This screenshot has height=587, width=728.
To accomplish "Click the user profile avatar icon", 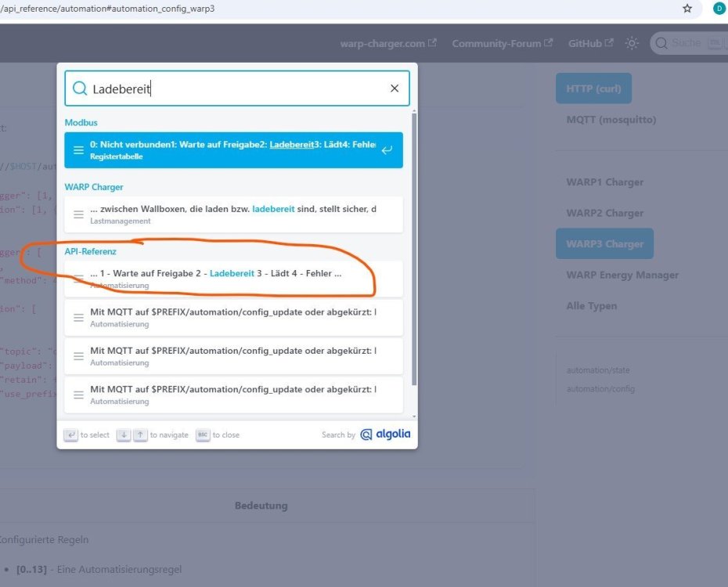I will [719, 9].
